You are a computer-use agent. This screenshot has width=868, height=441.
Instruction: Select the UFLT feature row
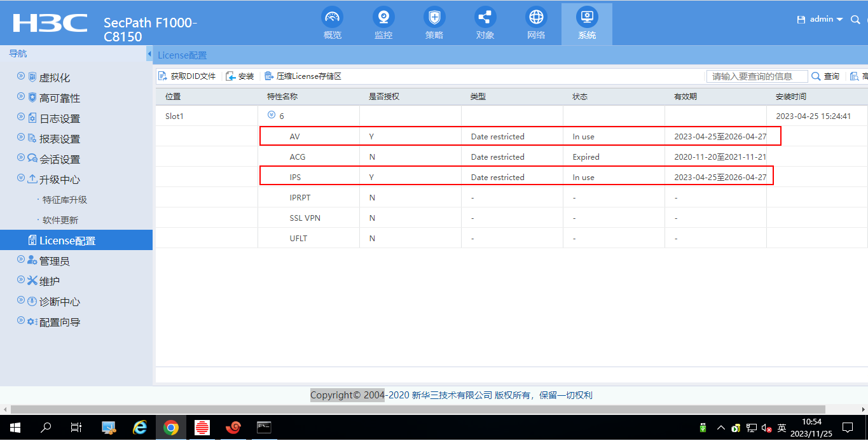click(x=512, y=238)
